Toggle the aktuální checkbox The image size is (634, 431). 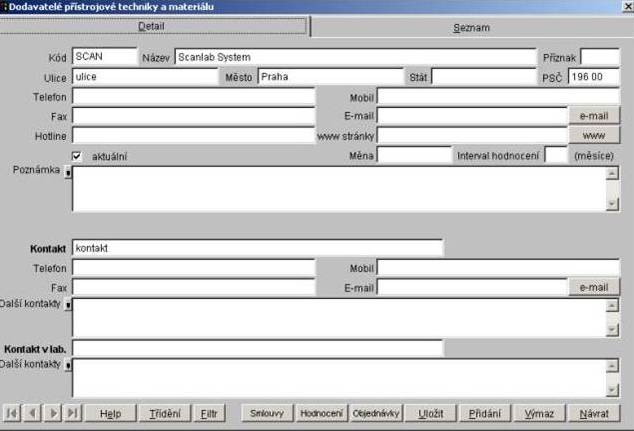77,156
